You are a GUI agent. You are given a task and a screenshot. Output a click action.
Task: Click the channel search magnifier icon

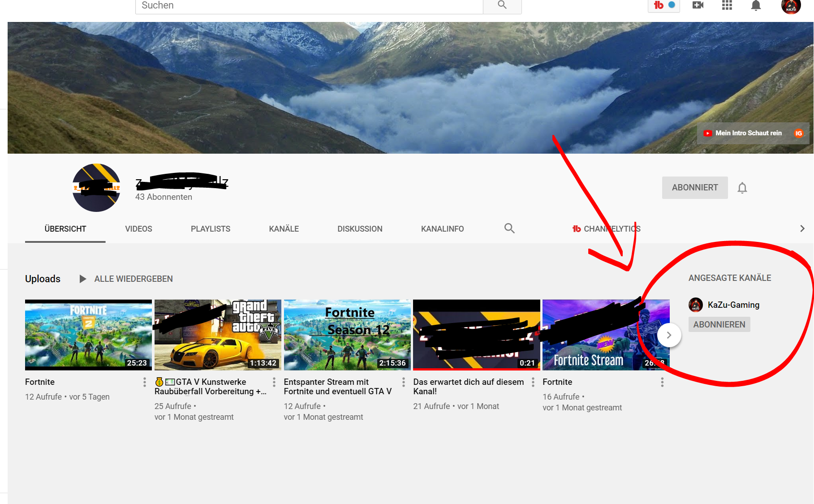[509, 228]
